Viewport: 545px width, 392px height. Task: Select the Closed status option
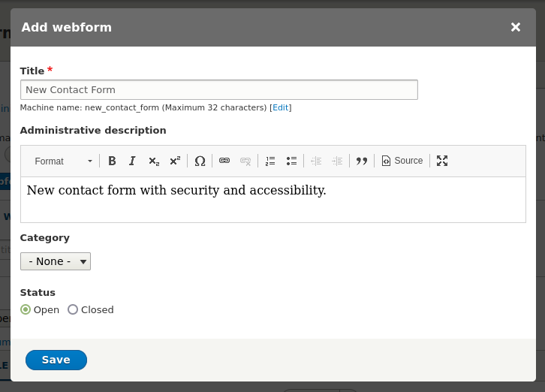pyautogui.click(x=73, y=309)
